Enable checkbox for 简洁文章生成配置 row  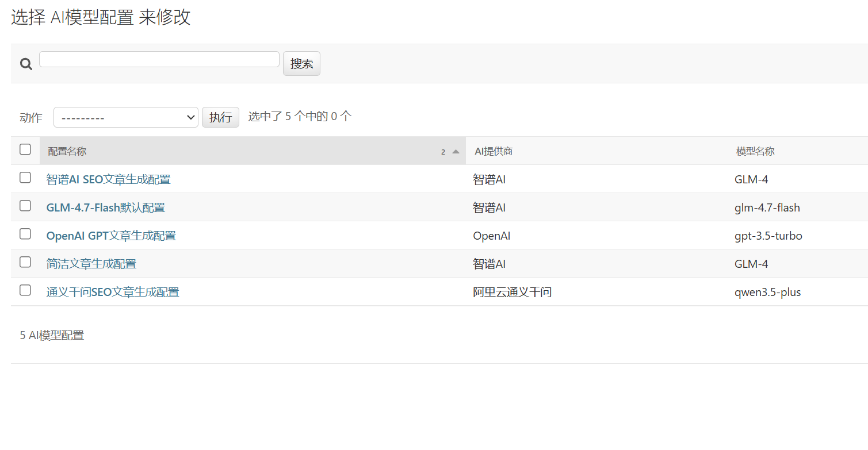click(25, 262)
